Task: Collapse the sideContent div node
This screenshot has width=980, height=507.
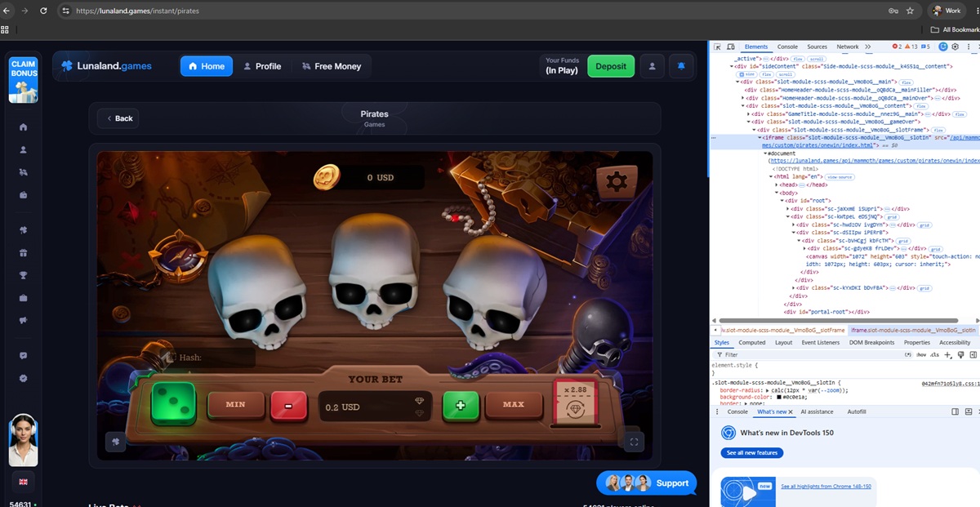Action: (x=732, y=66)
